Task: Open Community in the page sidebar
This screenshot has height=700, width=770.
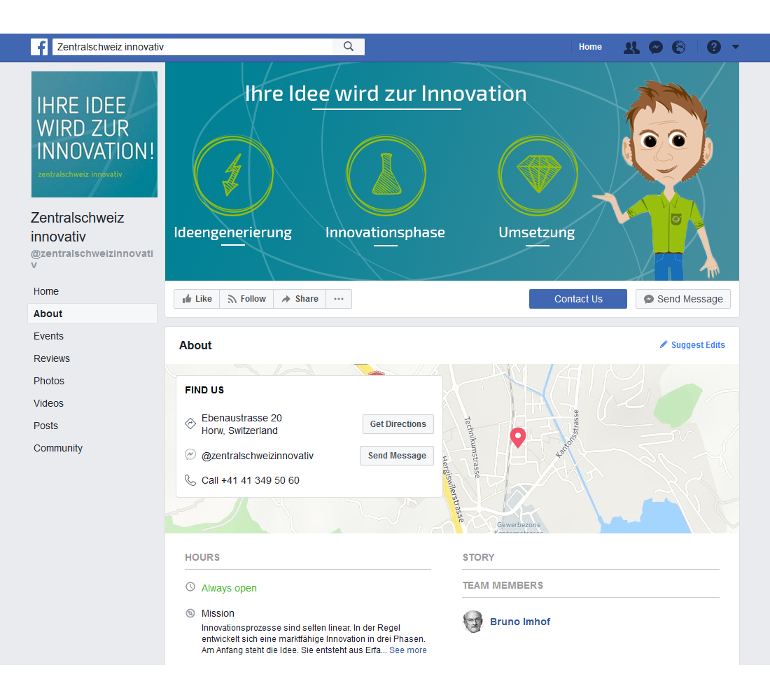Action: click(x=58, y=448)
